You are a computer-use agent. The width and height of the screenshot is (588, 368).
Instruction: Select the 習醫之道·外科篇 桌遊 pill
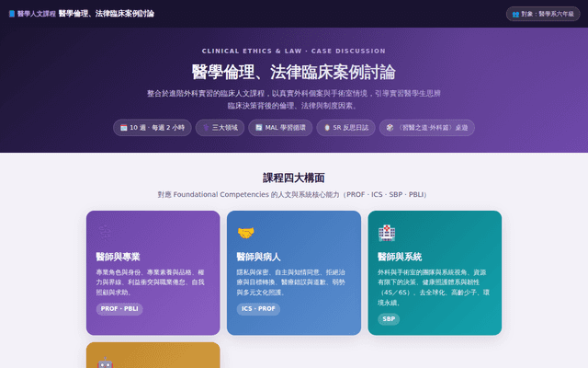point(426,128)
